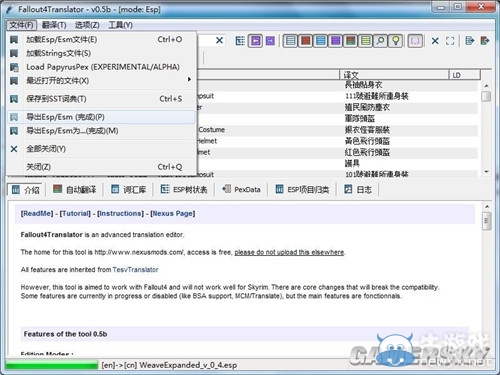500x375 pixels.
Task: Switch to the ESP树状表 tab
Action: [184, 190]
